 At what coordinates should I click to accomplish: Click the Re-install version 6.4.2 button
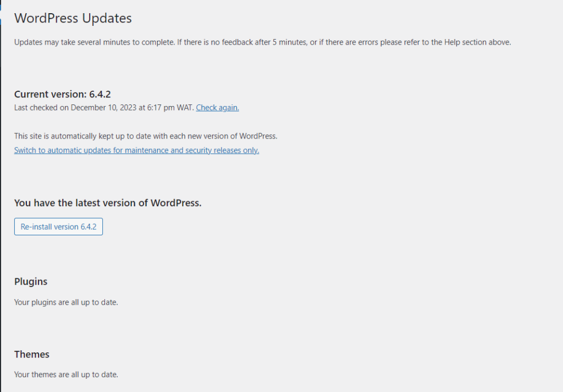58,227
